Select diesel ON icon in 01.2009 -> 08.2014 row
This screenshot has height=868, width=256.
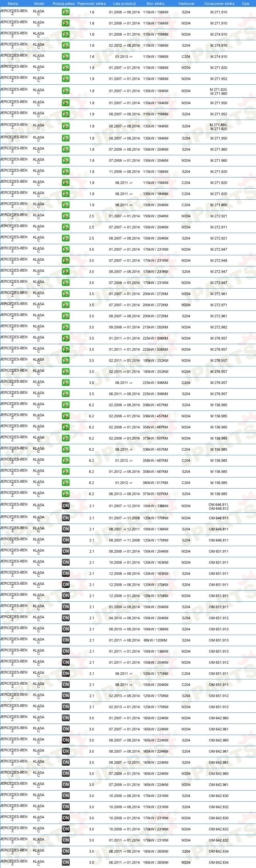[65, 607]
